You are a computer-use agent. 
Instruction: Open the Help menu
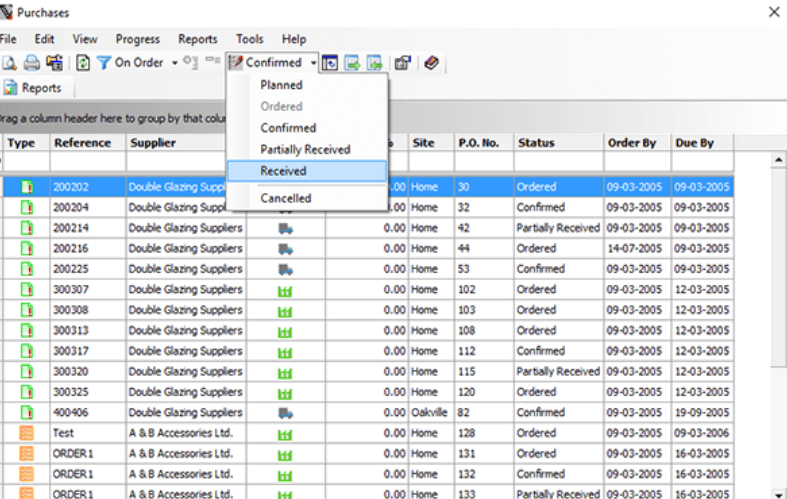pyautogui.click(x=294, y=39)
